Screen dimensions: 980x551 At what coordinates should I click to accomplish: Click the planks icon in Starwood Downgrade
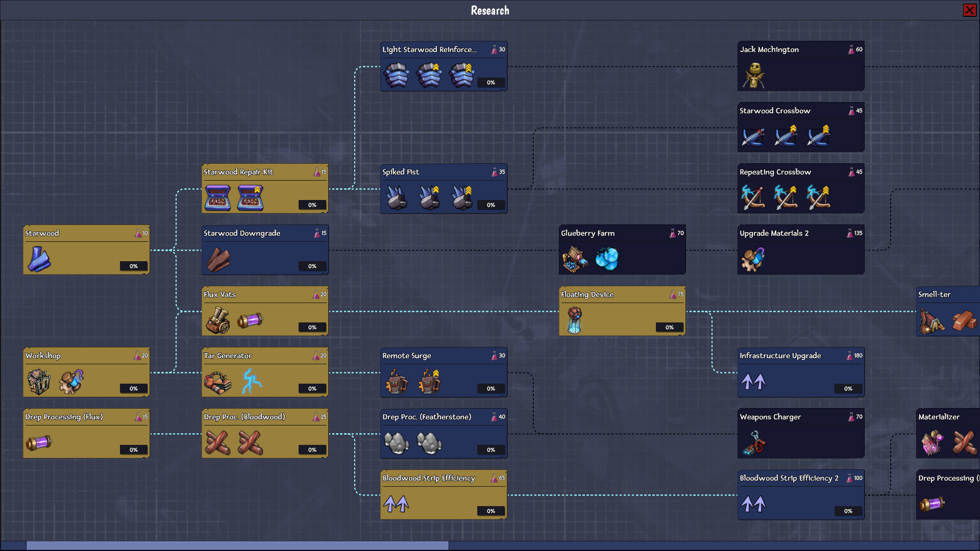tap(219, 259)
